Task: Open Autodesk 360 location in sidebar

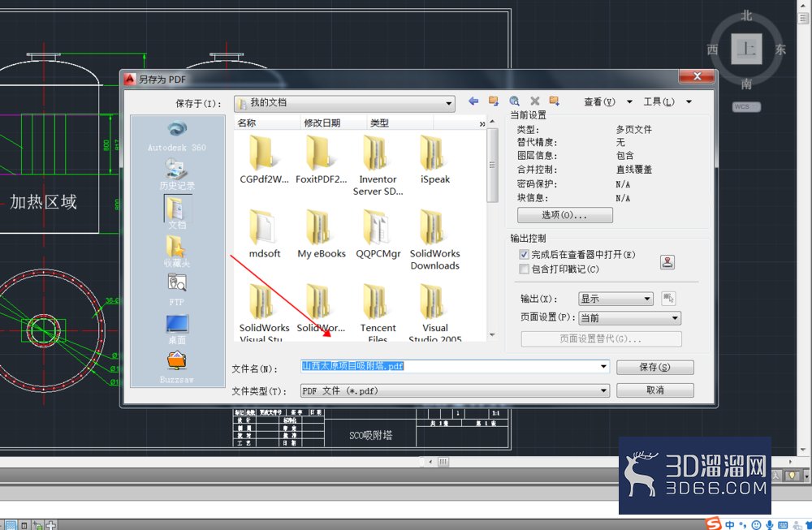Action: [177, 136]
